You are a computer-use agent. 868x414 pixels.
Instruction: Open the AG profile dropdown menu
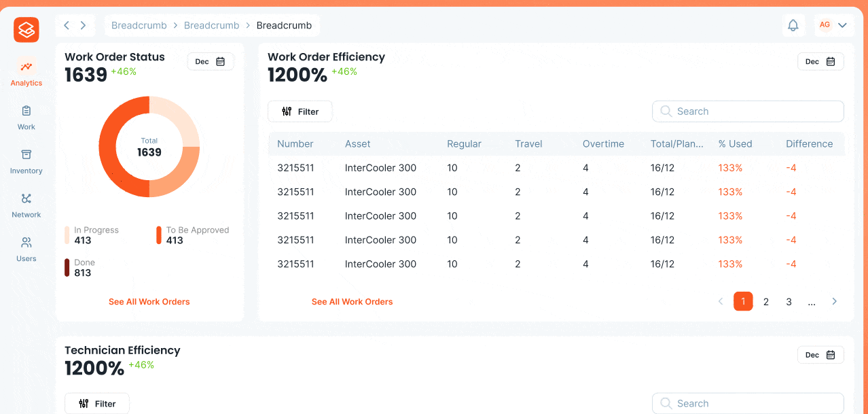click(x=833, y=24)
